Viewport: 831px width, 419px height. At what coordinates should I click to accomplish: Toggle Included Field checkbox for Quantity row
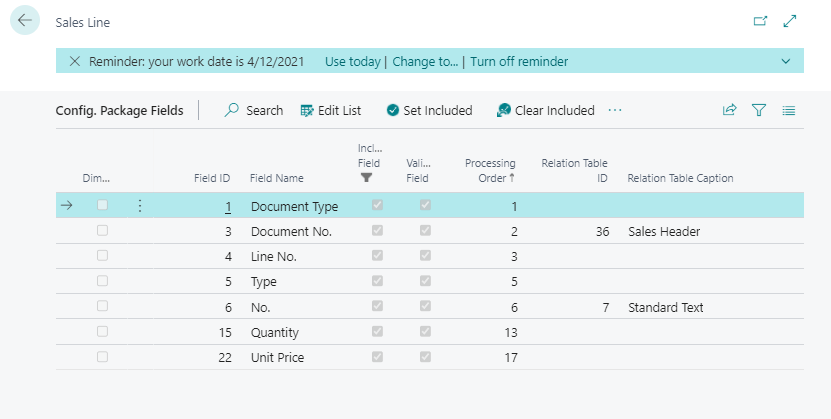377,332
